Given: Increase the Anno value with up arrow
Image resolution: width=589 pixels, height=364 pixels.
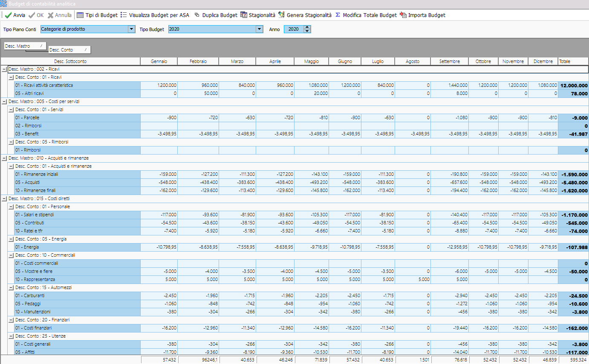Looking at the screenshot, I should 307,27.
